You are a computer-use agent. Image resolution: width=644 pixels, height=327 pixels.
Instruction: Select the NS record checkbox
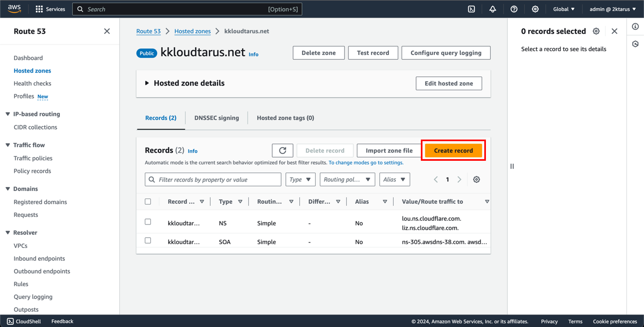(x=148, y=222)
